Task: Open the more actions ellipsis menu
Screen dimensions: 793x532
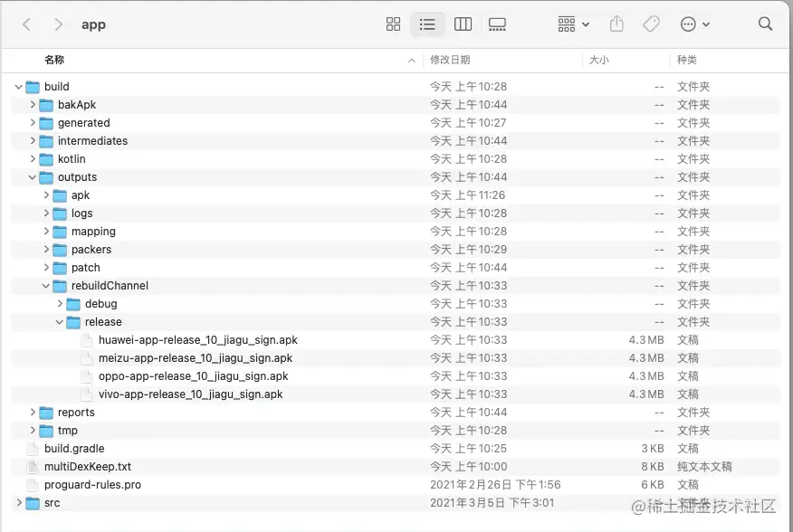Action: pyautogui.click(x=695, y=24)
